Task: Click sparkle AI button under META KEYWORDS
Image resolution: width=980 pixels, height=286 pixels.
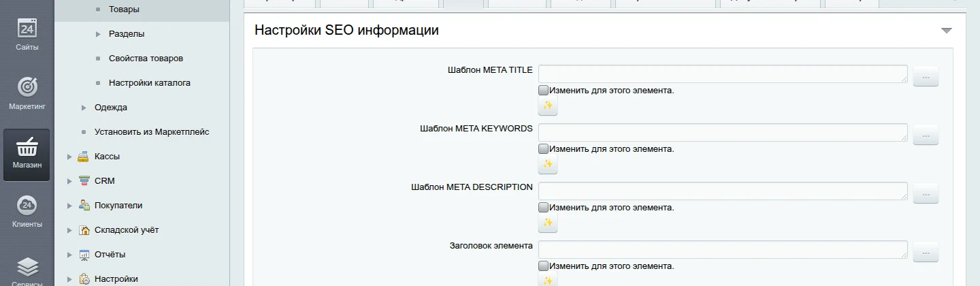Action: 548,164
